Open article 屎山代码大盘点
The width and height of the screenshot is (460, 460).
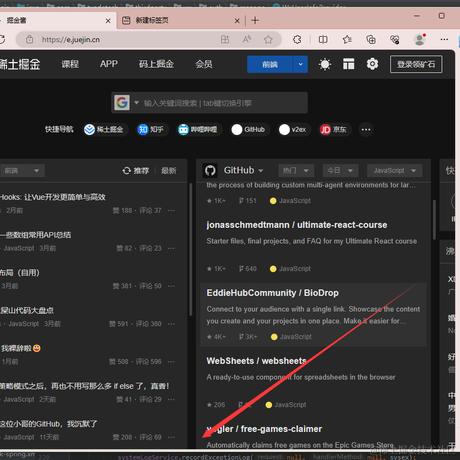[27, 311]
